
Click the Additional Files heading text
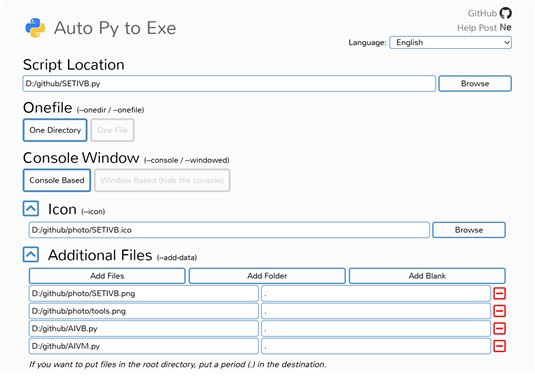pos(100,255)
